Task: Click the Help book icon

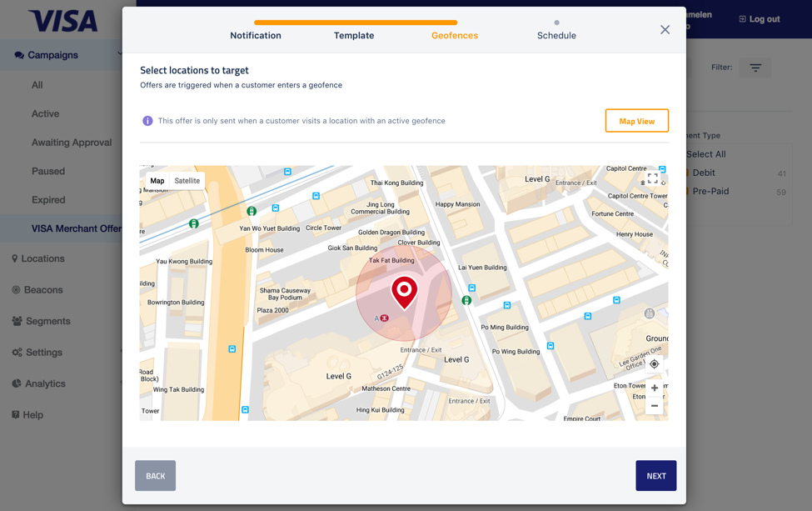Action: point(16,414)
